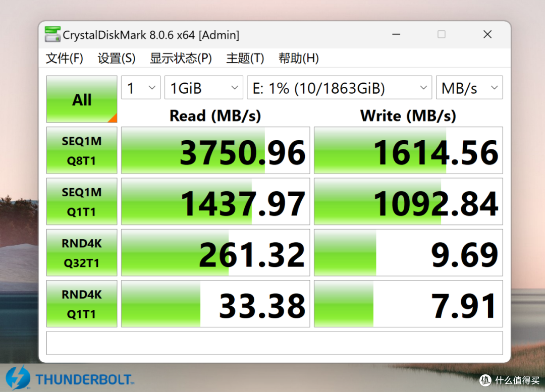Open the 帮助(H) menu
Screen dimensions: 545x392
299,58
